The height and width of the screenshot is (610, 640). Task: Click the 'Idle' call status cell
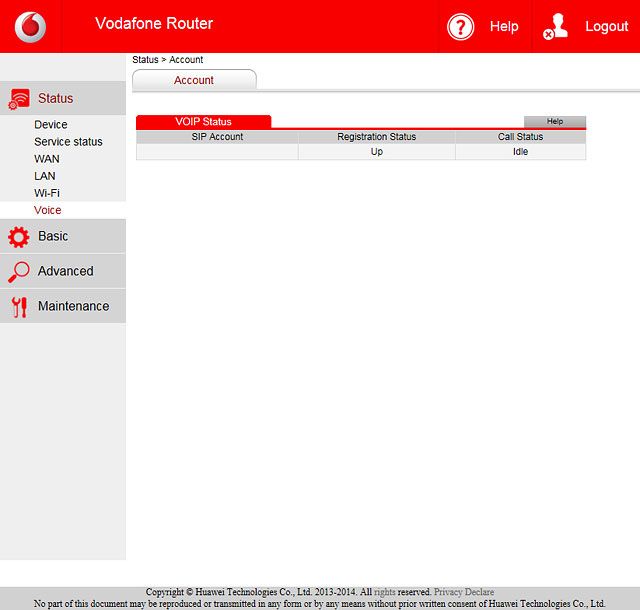click(520, 151)
